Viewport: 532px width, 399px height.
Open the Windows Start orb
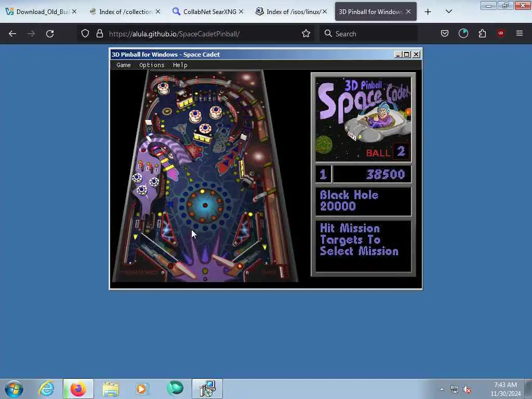(x=14, y=389)
